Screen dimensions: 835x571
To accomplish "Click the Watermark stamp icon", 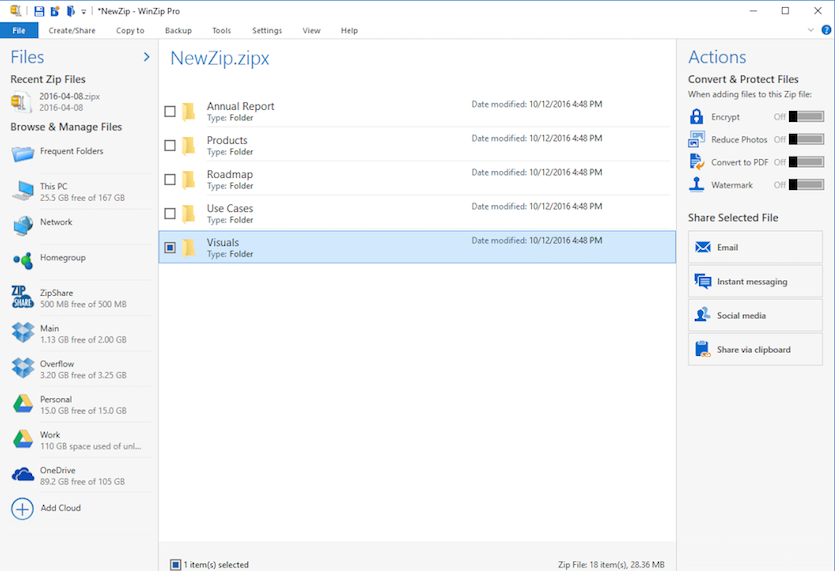I will (697, 184).
